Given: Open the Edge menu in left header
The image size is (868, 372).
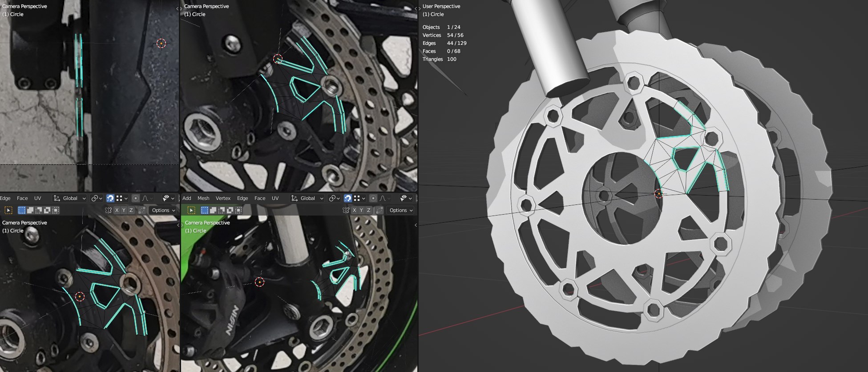Looking at the screenshot, I should coord(5,198).
